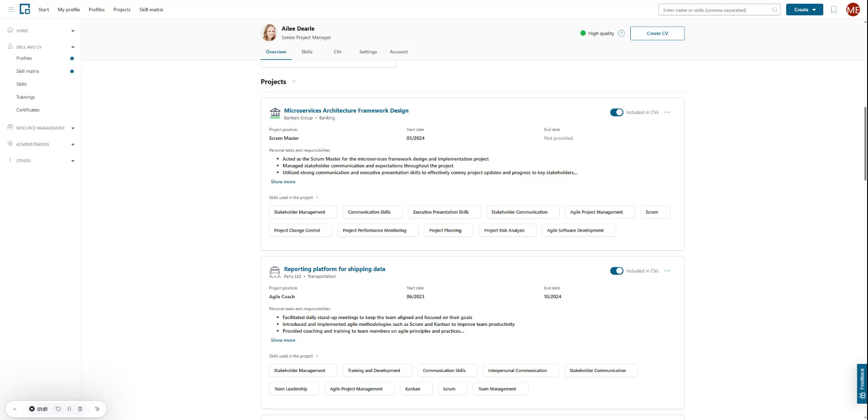Delete recording with the trash icon
868x420 pixels.
[80, 409]
